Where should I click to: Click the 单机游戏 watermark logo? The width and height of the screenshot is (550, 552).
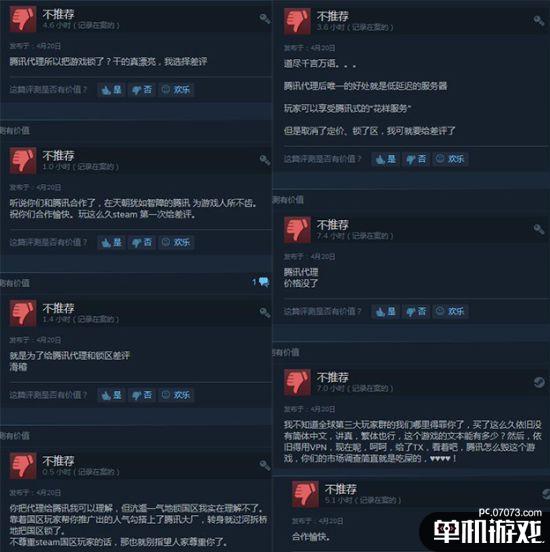[488, 531]
